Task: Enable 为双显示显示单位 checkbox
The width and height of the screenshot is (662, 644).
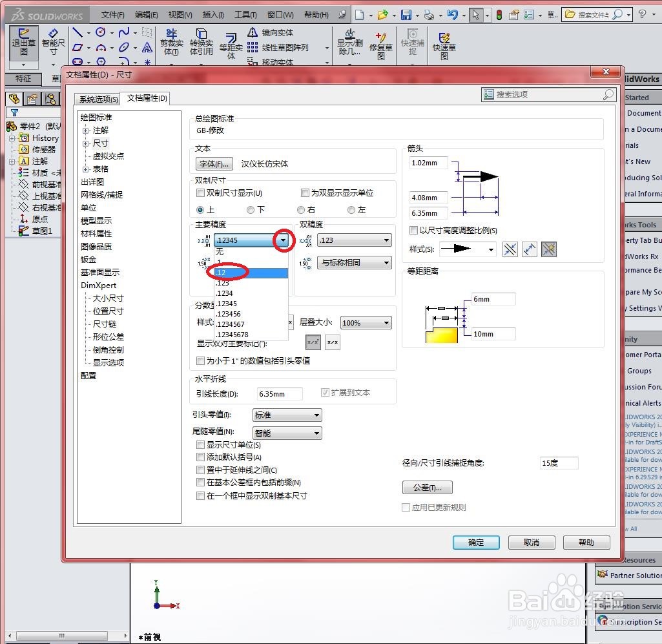Action: pos(305,193)
